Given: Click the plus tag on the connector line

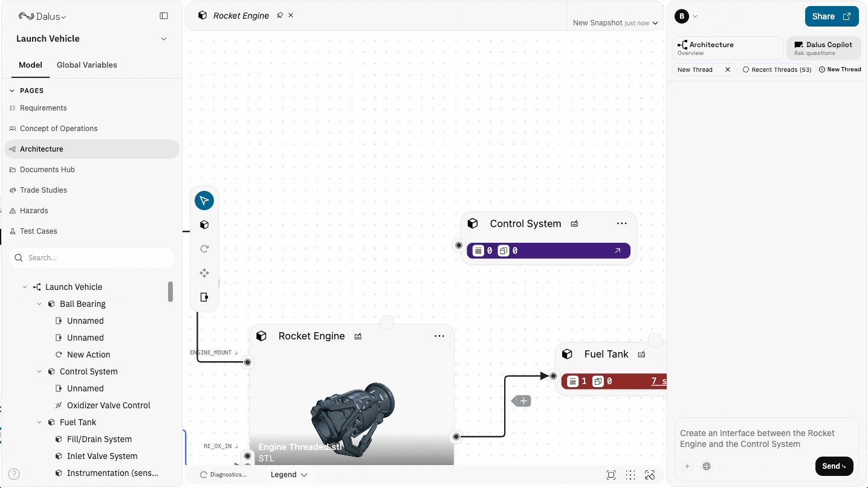Looking at the screenshot, I should click(x=522, y=401).
